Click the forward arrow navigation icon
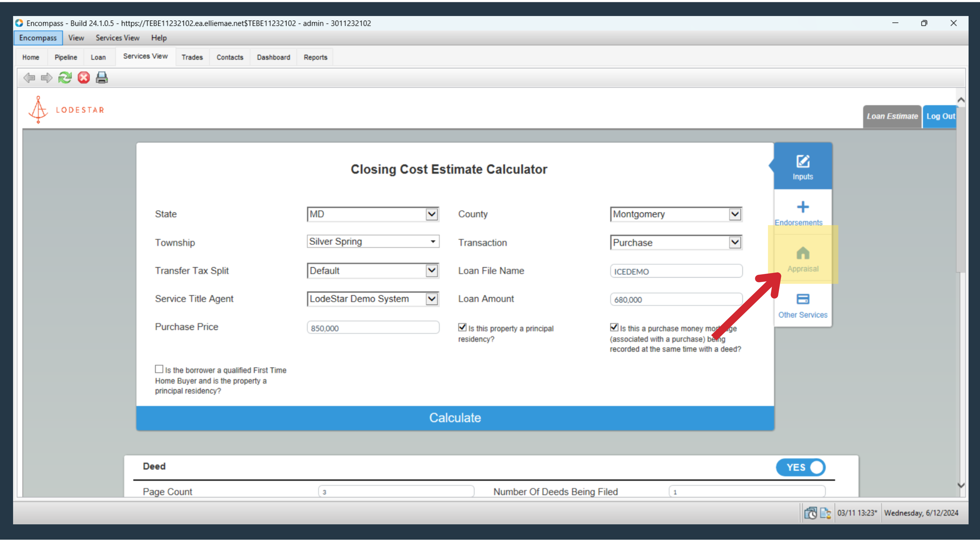 pos(46,78)
